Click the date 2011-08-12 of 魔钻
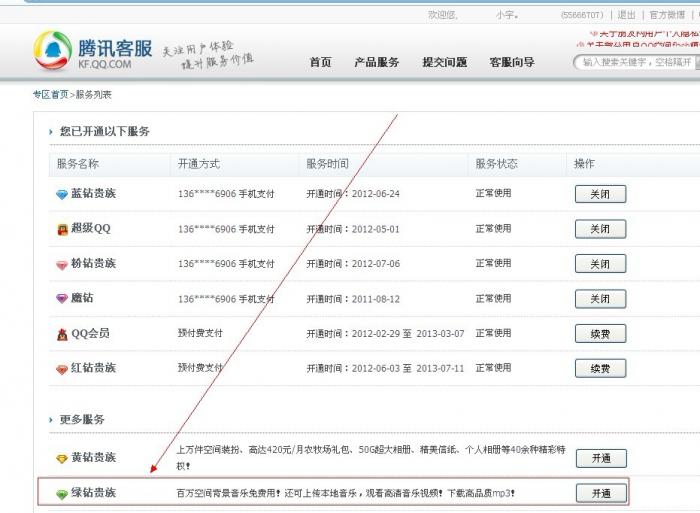This screenshot has height=513, width=700. [375, 299]
